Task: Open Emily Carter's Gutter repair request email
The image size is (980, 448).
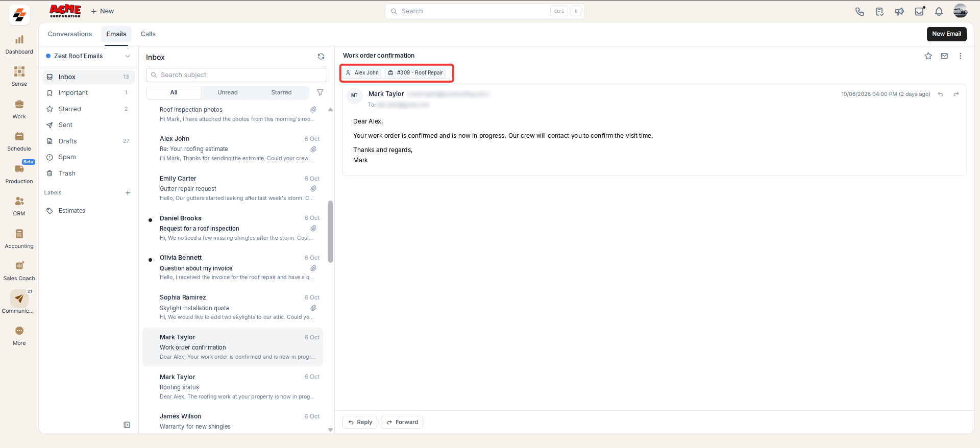Action: click(233, 188)
